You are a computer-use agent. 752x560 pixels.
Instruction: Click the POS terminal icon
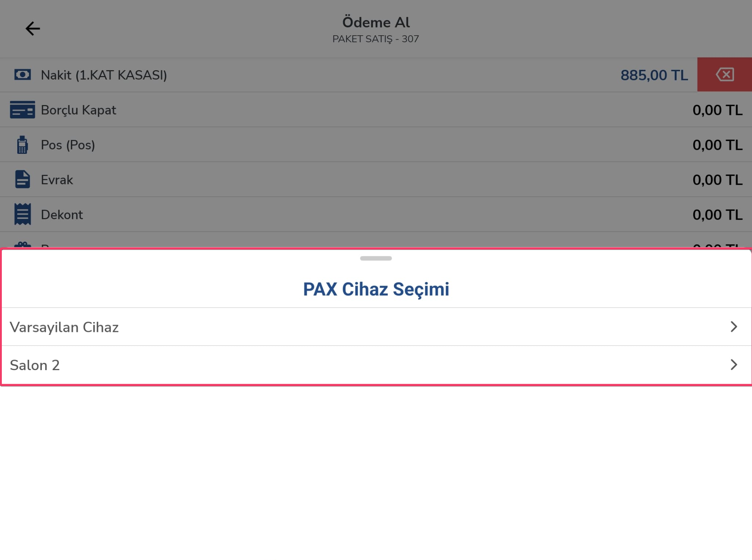tap(22, 145)
